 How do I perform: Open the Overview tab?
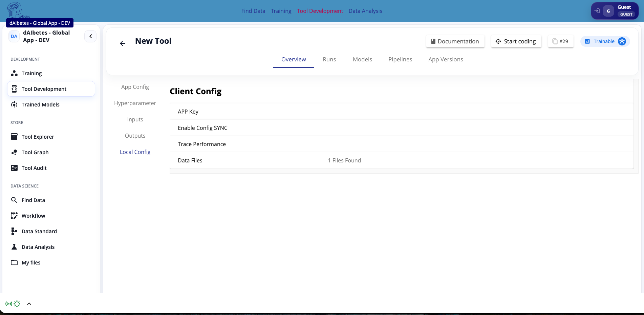(x=294, y=59)
